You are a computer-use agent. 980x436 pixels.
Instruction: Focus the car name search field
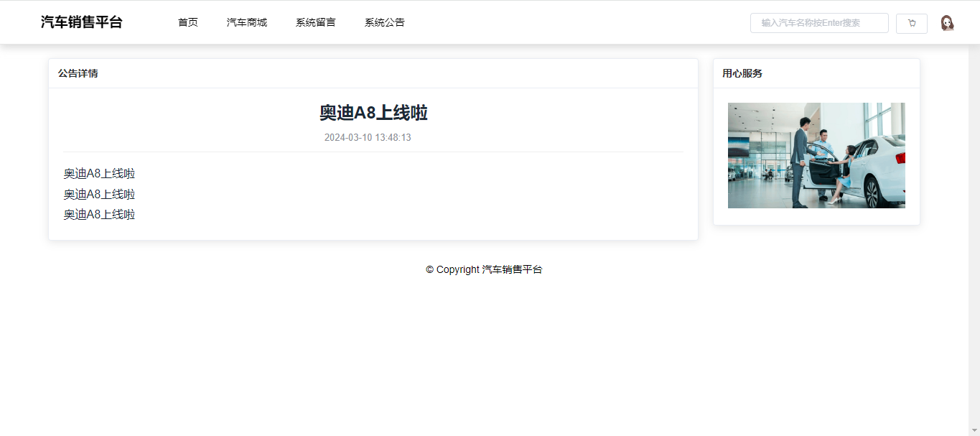pos(818,23)
